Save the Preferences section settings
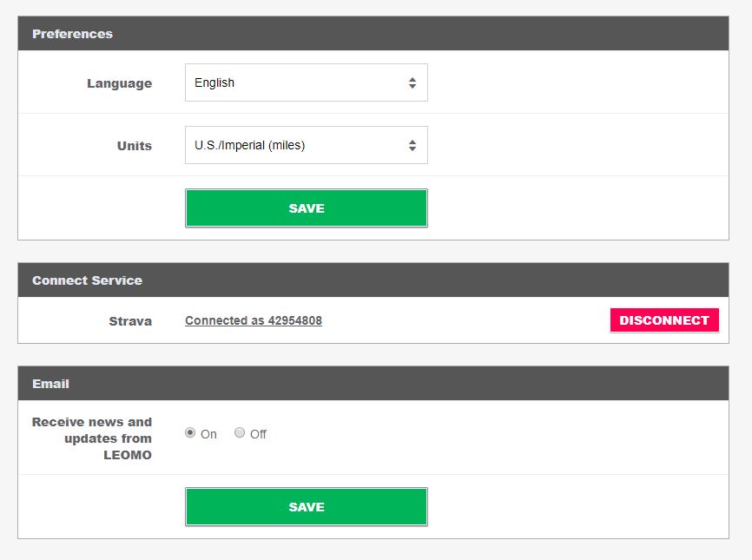This screenshot has height=560, width=752. (x=306, y=208)
